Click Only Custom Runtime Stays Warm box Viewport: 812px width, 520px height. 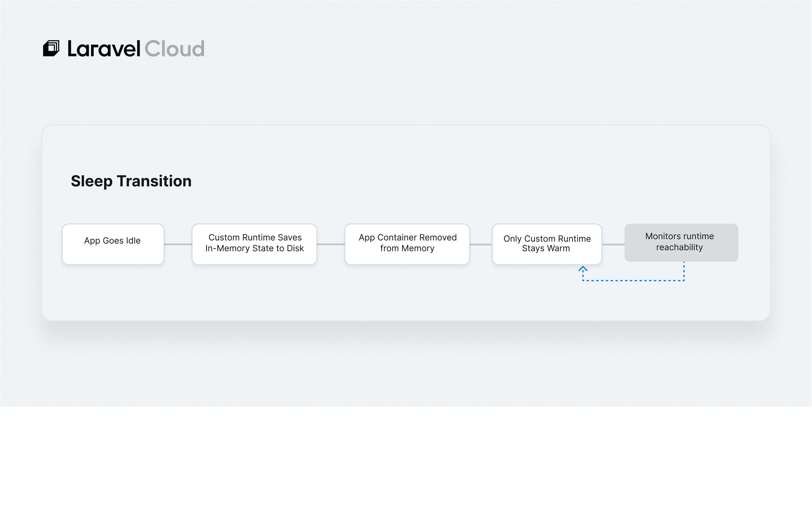click(x=547, y=244)
